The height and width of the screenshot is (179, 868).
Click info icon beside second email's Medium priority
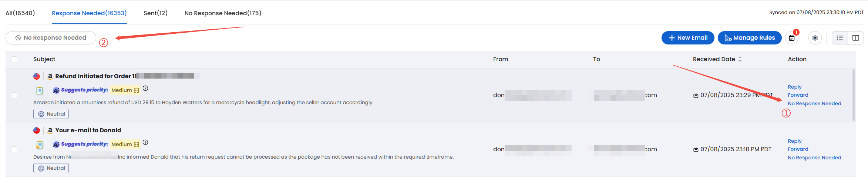click(145, 142)
